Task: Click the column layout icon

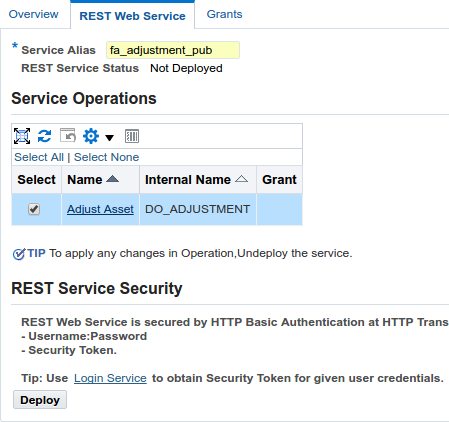Action: [x=132, y=136]
